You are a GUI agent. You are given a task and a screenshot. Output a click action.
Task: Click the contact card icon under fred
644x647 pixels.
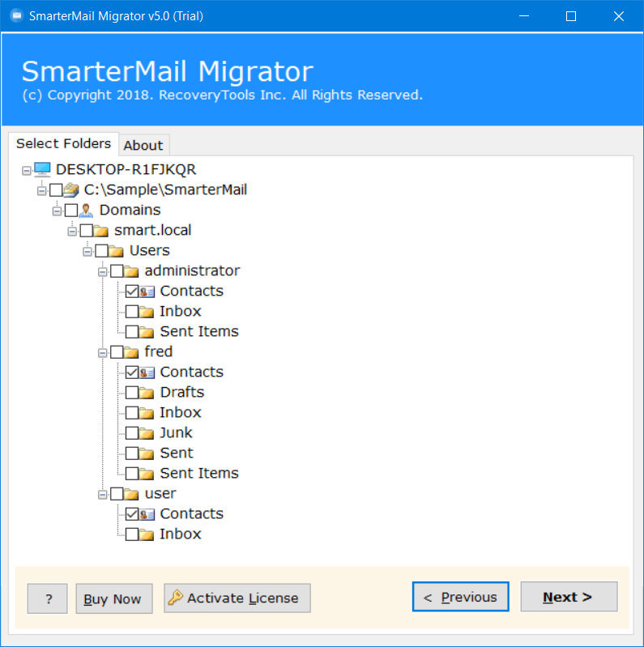(x=147, y=372)
